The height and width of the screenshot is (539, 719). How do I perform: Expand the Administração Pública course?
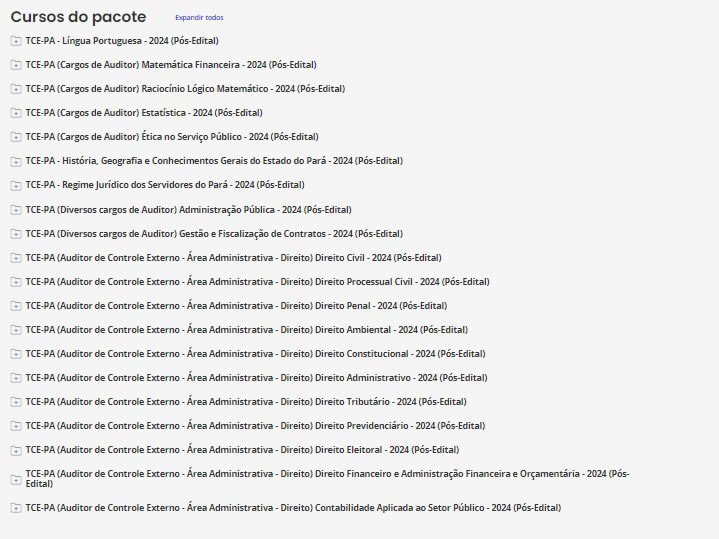coord(188,210)
